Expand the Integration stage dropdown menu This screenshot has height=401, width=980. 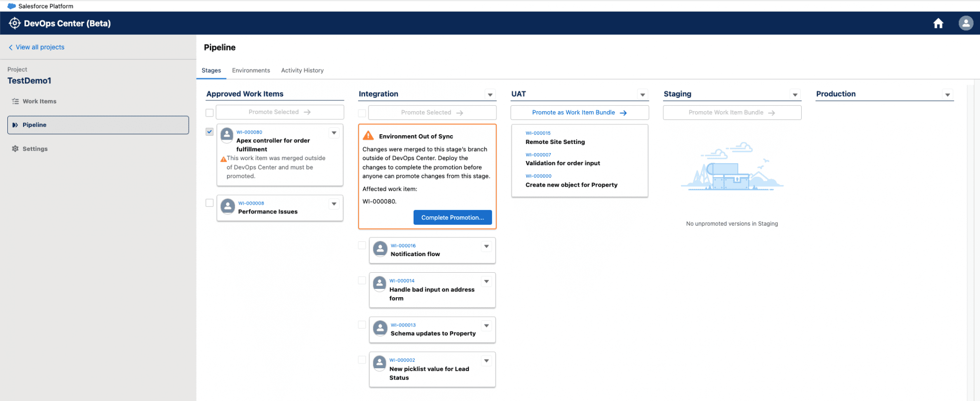click(490, 94)
